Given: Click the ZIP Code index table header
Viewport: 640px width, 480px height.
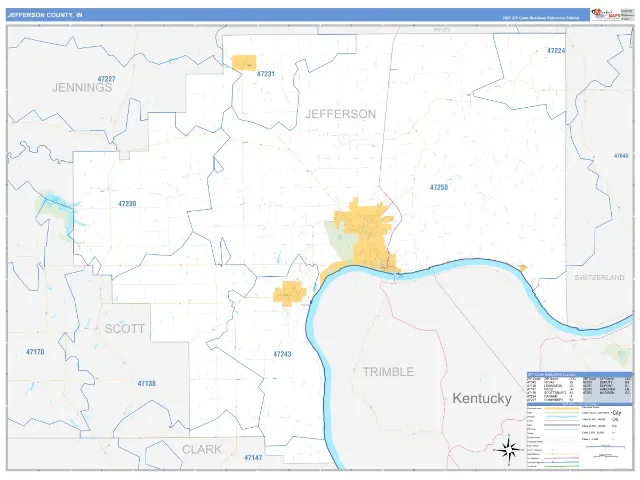Looking at the screenshot, I should (579, 374).
